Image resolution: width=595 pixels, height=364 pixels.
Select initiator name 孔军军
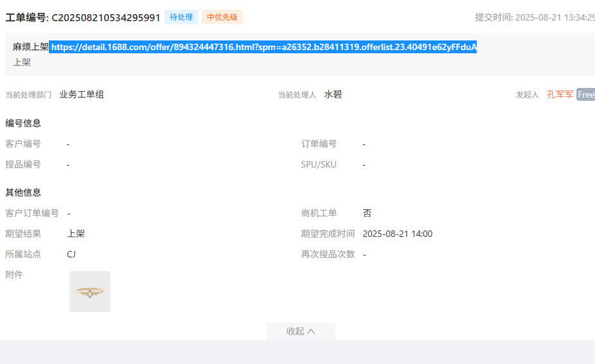coord(560,94)
